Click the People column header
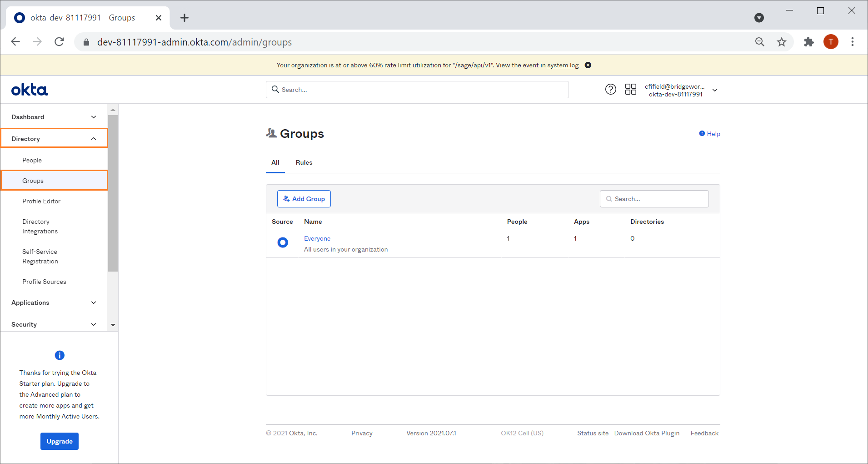 [x=517, y=222]
